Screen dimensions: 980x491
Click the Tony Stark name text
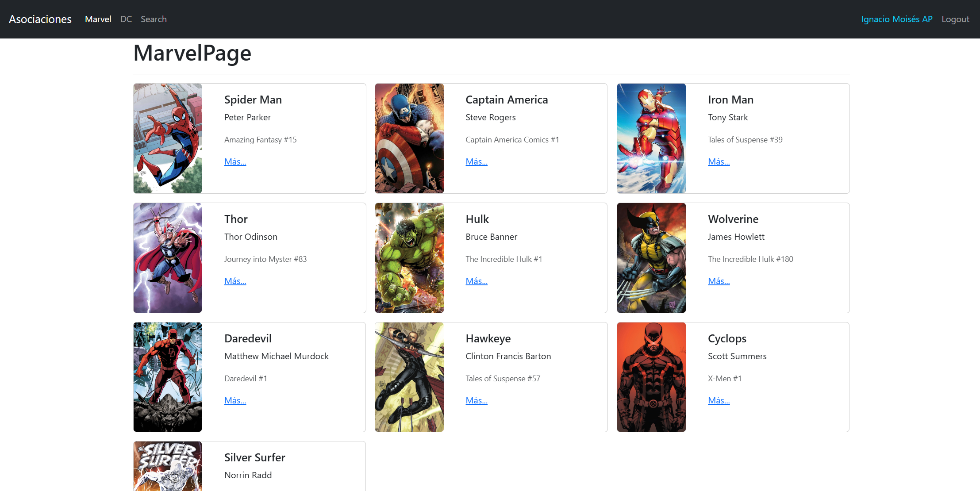click(x=728, y=117)
